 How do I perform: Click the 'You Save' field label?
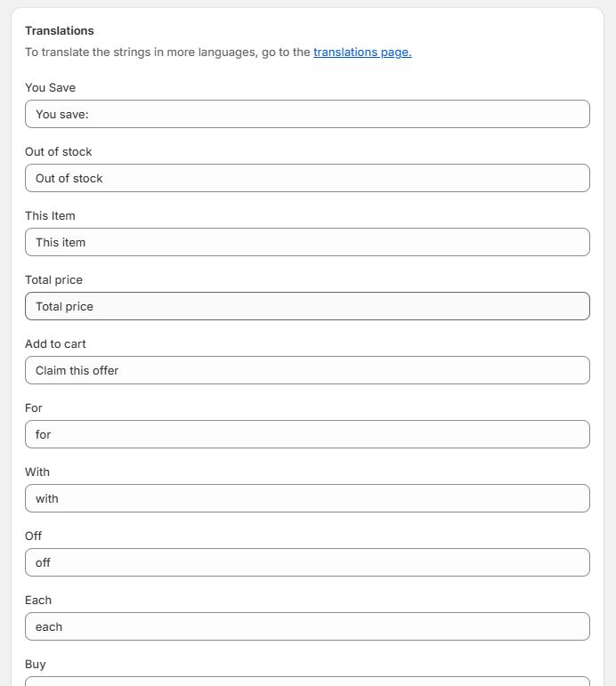pyautogui.click(x=51, y=87)
